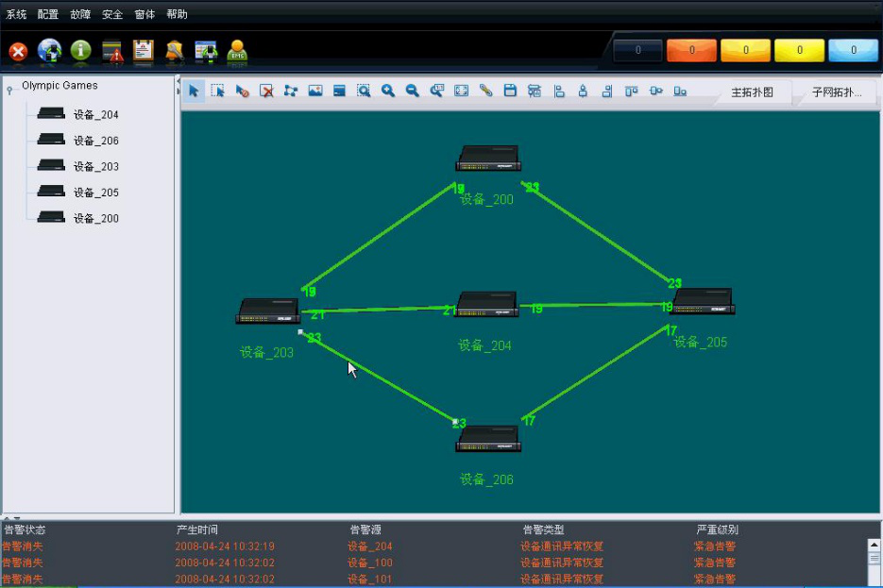Click the zoom out magnifier tool

[413, 92]
